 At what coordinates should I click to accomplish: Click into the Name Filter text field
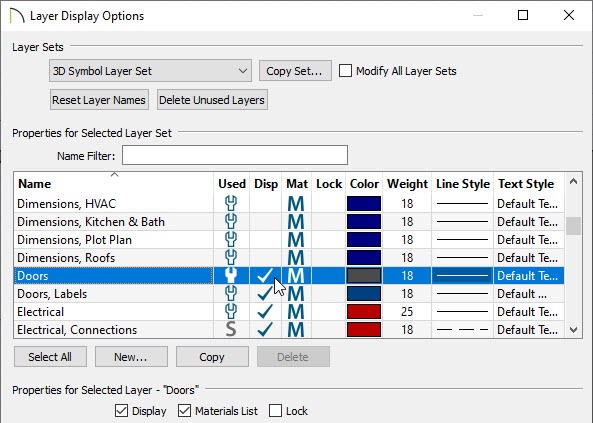coord(234,155)
